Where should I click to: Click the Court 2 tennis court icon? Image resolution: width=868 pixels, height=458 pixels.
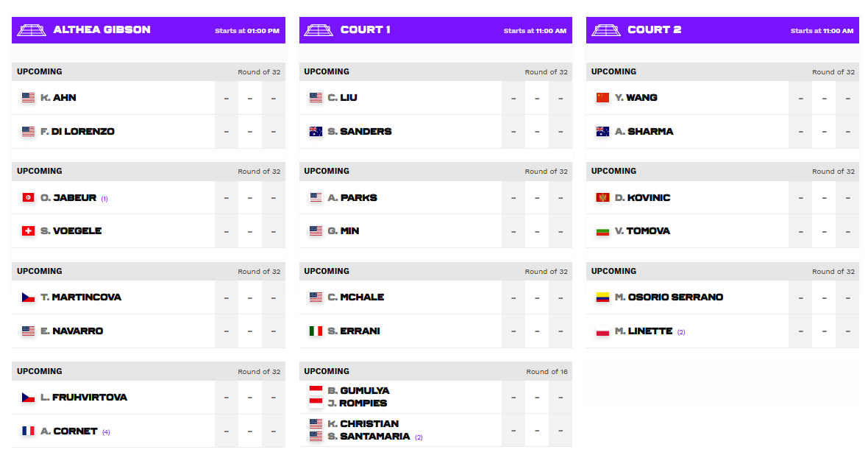605,30
